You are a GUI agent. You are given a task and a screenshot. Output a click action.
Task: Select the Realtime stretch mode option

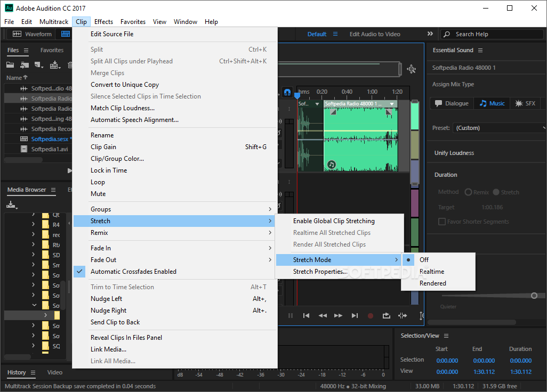(x=432, y=272)
